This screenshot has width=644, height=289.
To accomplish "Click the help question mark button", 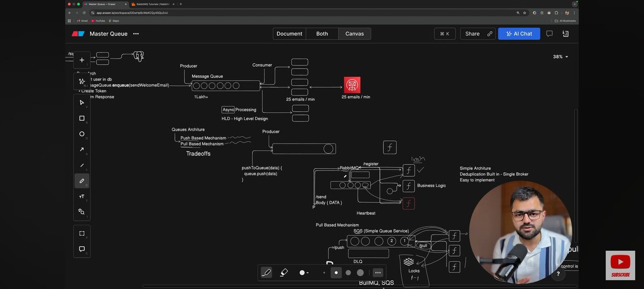I will pos(558,274).
